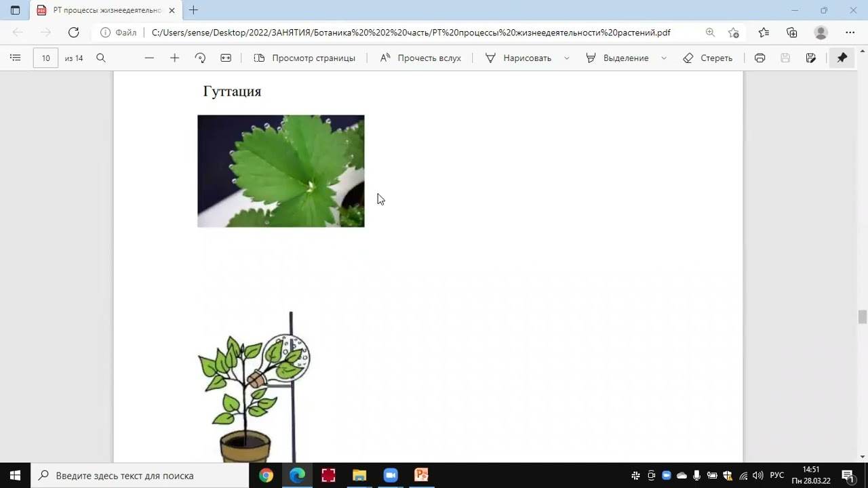Open the Wi-Fi network flyout
868x488 pixels.
743,475
